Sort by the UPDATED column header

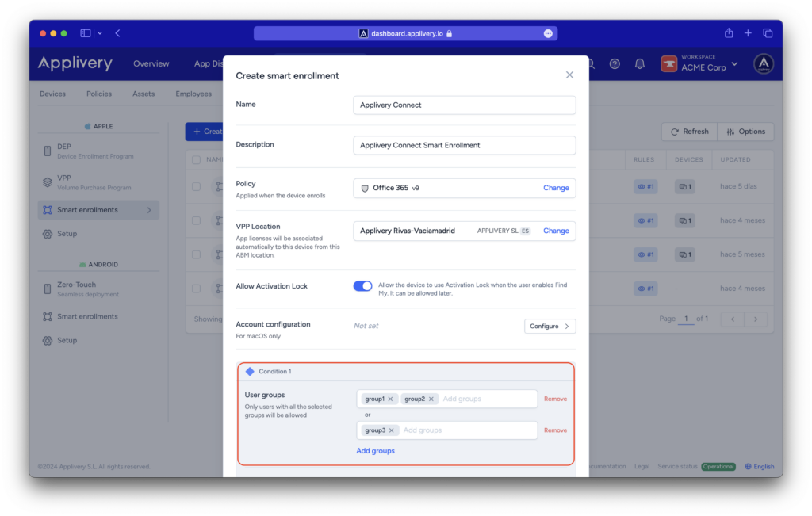tap(735, 160)
